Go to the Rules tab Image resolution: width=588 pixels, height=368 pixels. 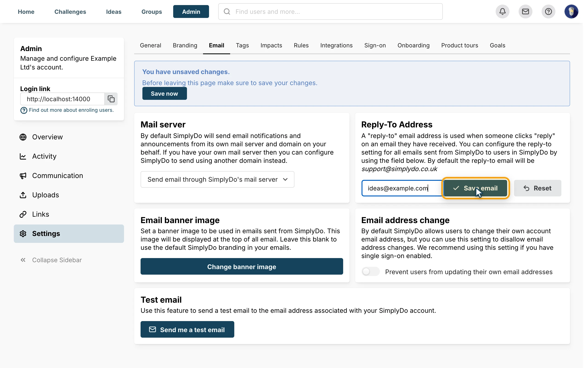pyautogui.click(x=301, y=46)
